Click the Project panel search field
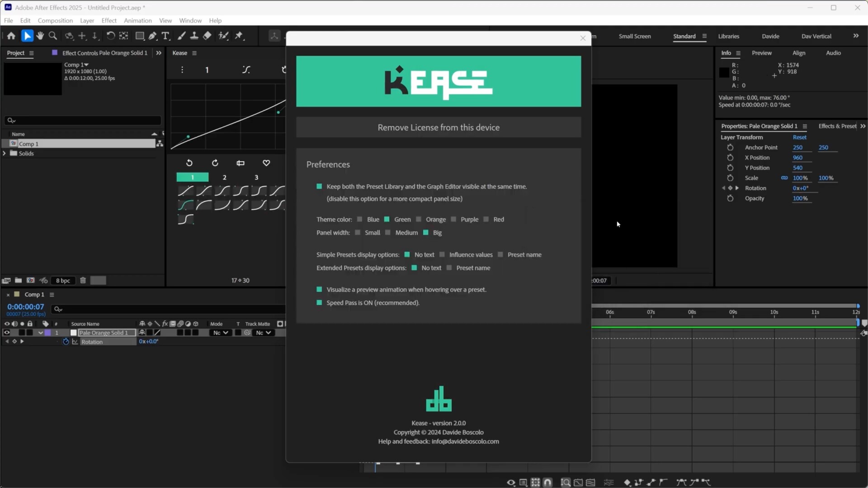 point(84,120)
